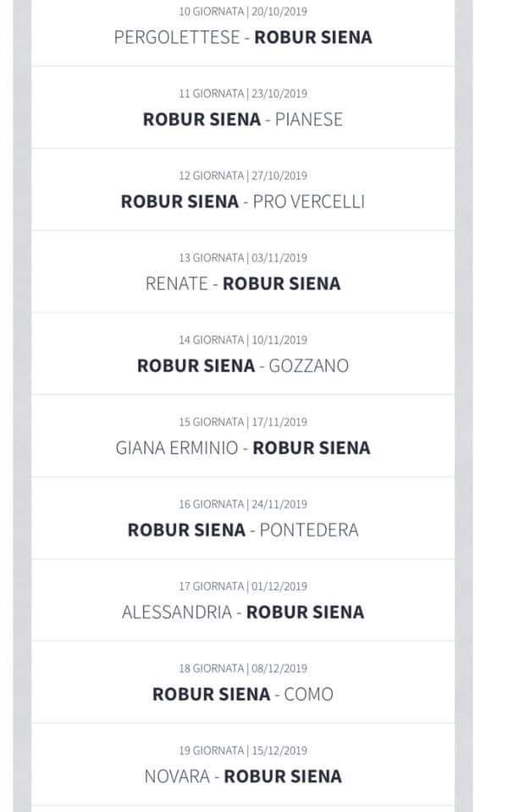Select the Novara - Robur Siena fixture

pyautogui.click(x=243, y=776)
